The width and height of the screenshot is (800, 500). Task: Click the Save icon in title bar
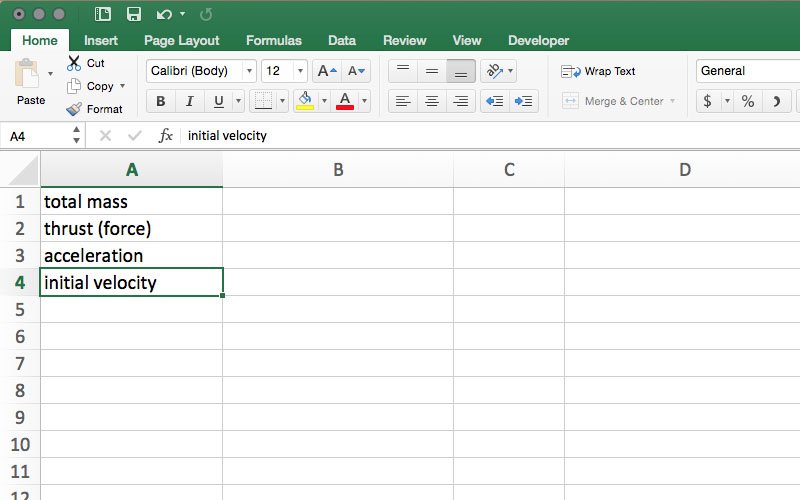[133, 14]
